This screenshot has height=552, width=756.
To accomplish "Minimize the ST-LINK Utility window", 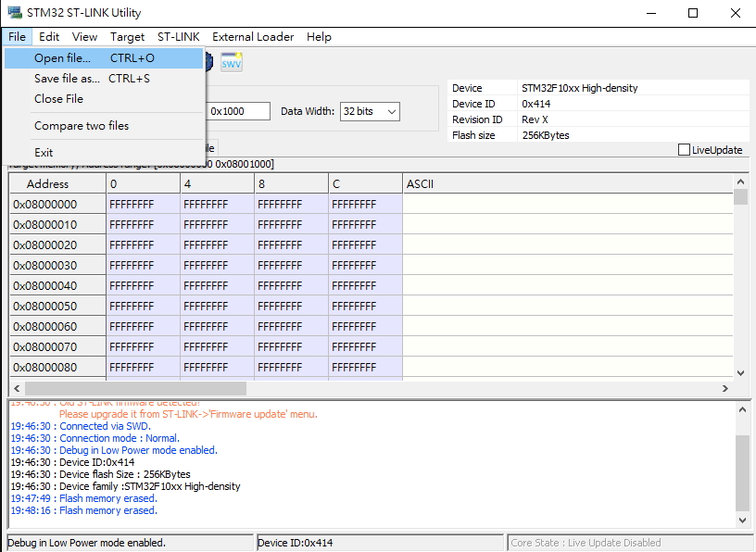I will [651, 13].
